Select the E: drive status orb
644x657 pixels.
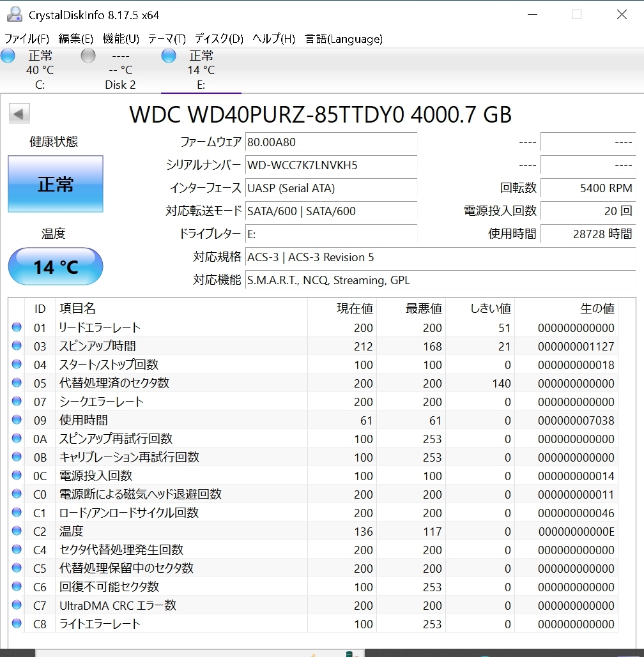pyautogui.click(x=169, y=56)
